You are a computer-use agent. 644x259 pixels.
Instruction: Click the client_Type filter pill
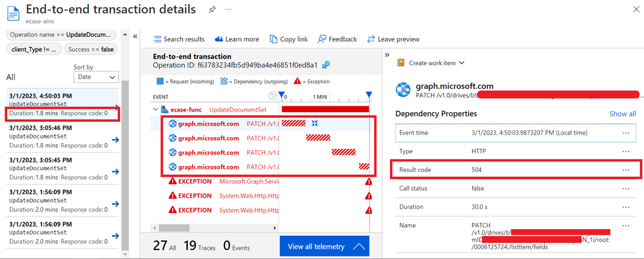(34, 49)
